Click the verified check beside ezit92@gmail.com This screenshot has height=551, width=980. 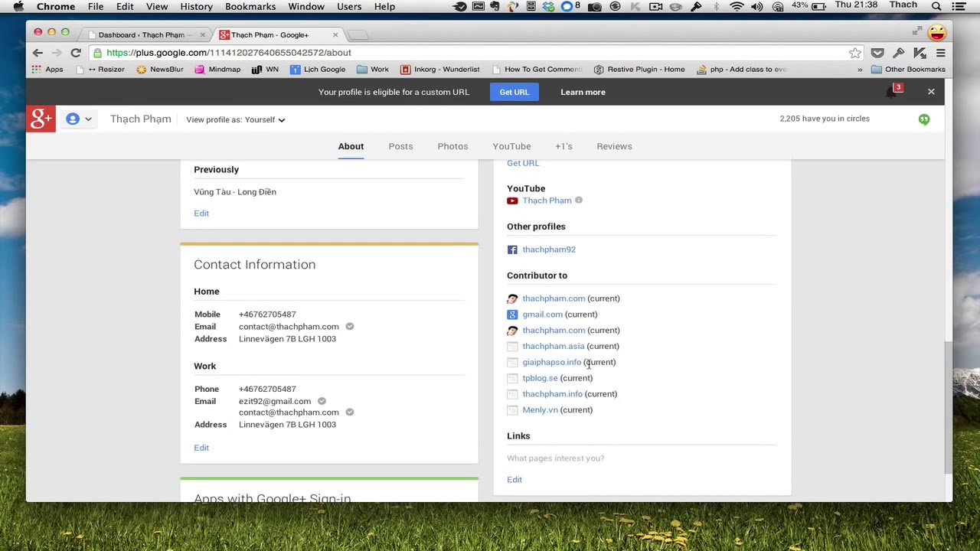[322, 401]
